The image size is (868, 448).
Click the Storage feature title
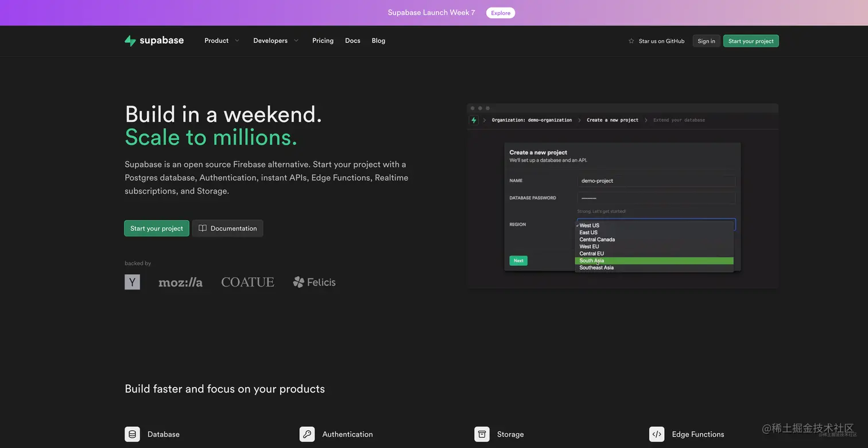click(510, 434)
